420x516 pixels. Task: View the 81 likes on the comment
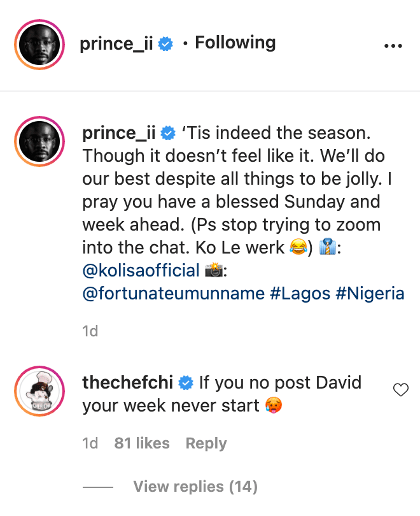tap(142, 443)
